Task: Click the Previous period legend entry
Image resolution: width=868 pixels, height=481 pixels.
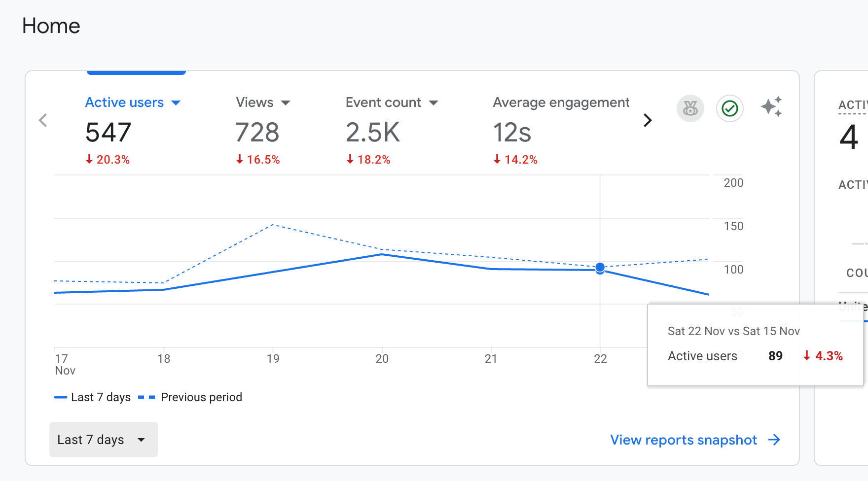Action: point(190,397)
